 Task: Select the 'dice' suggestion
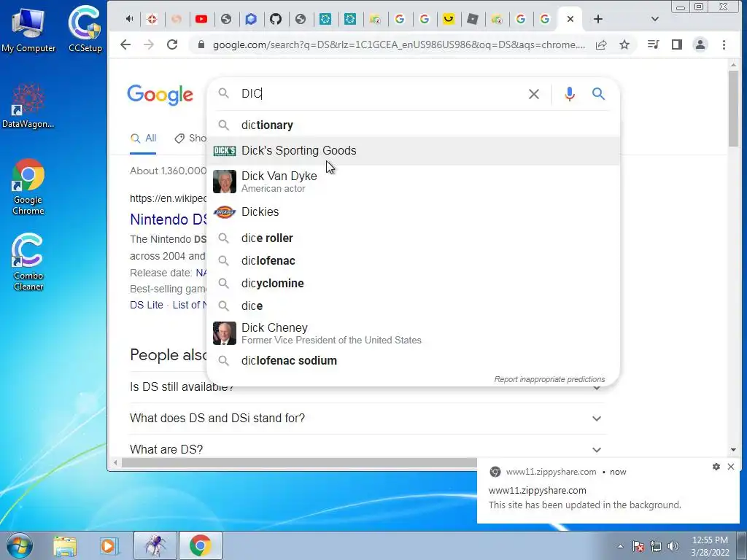pyautogui.click(x=413, y=306)
